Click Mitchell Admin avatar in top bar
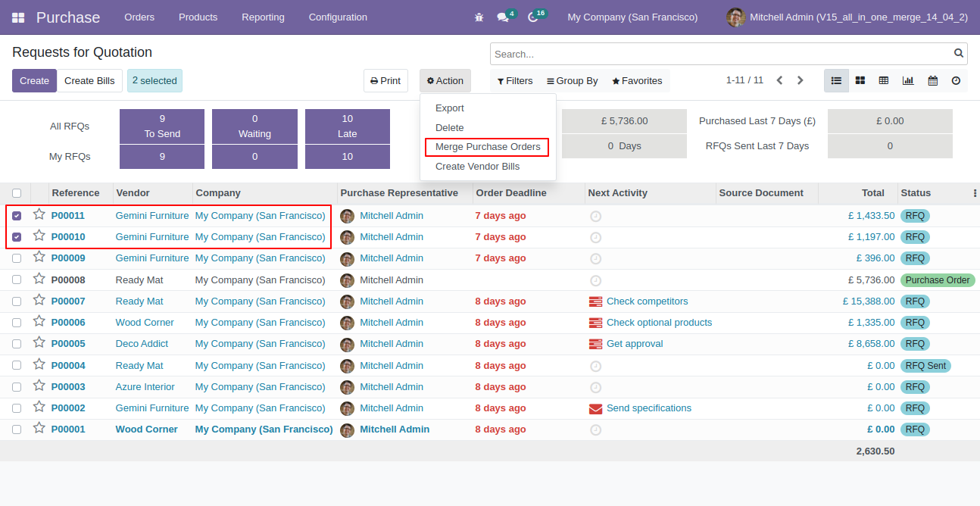The width and height of the screenshot is (980, 506). tap(735, 17)
